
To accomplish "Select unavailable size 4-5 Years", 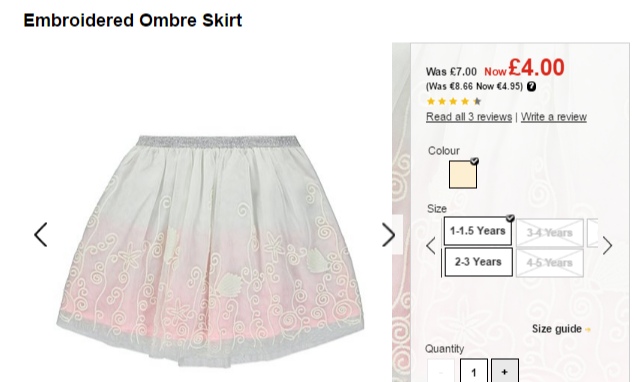I will pyautogui.click(x=550, y=263).
